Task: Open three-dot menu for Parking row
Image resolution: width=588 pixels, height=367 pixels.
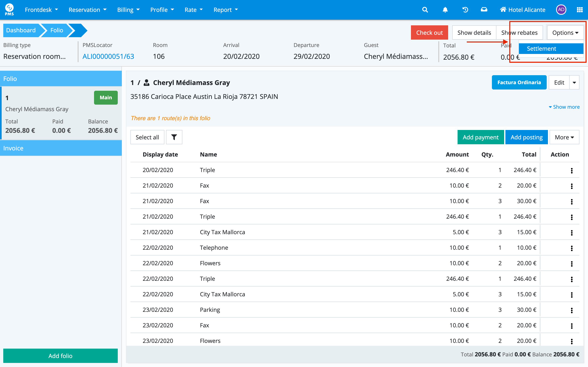Action: pyautogui.click(x=571, y=310)
